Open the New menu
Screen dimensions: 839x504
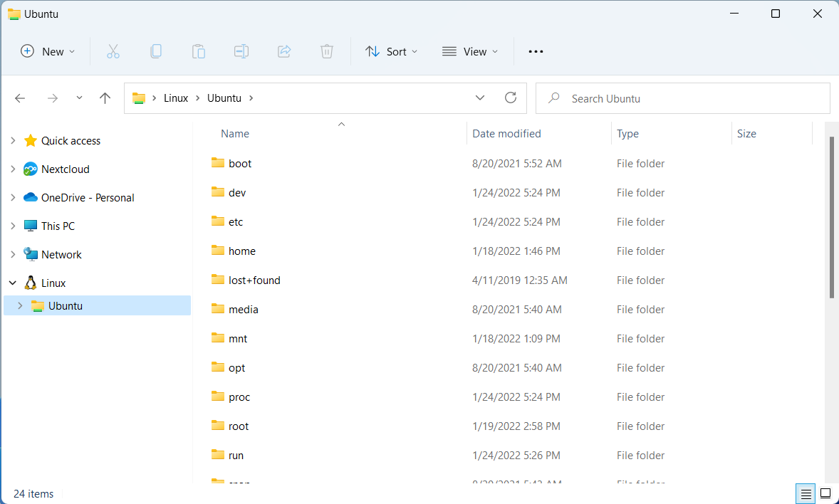click(47, 51)
